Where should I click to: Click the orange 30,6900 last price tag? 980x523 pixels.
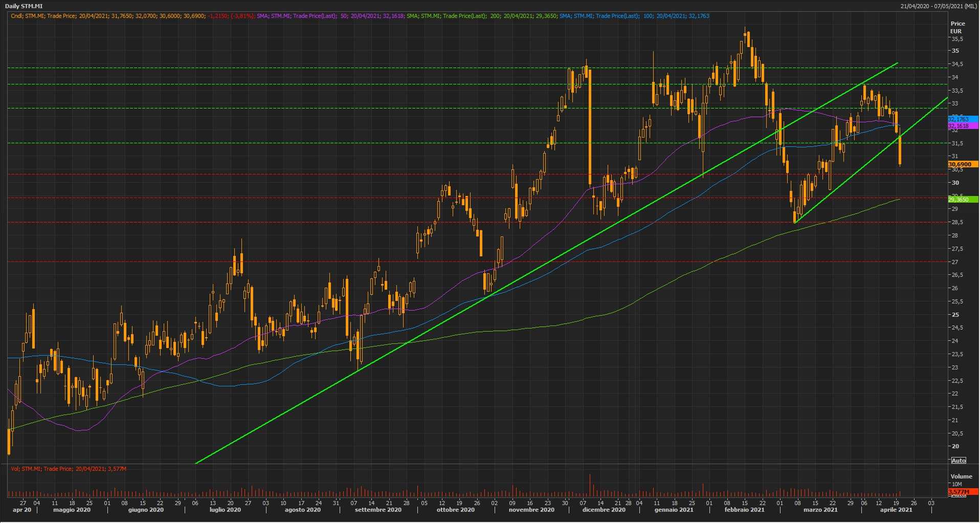(x=962, y=164)
